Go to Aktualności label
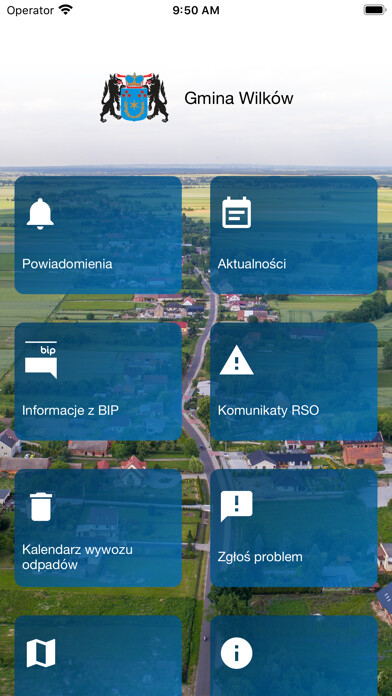The image size is (392, 696). point(252,264)
